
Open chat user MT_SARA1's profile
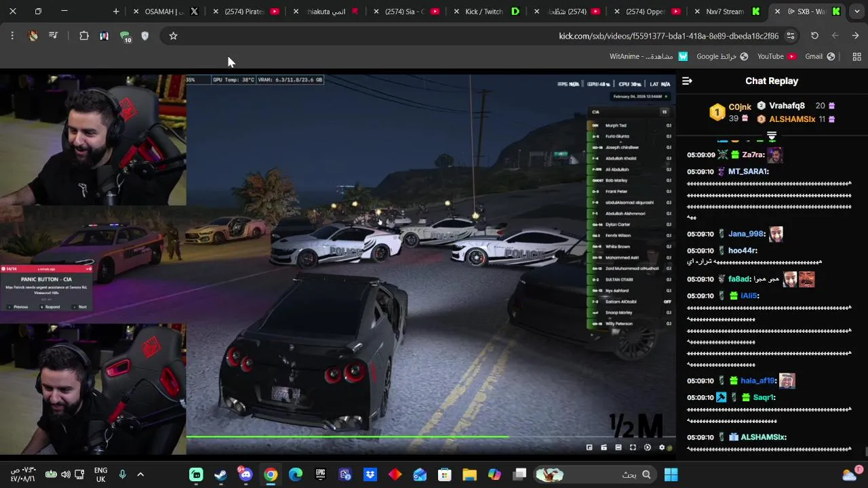[748, 171]
